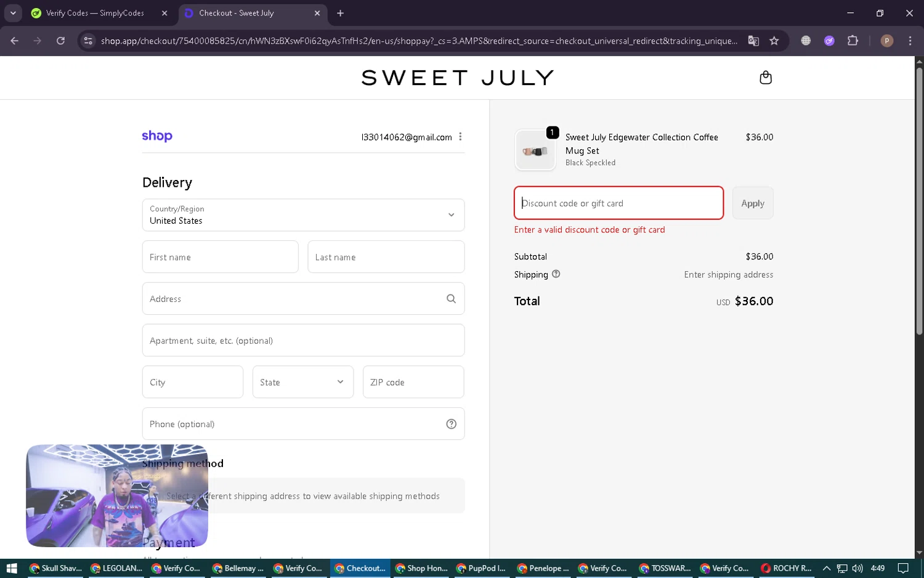This screenshot has height=578, width=924.
Task: Click the Shop logo
Action: pyautogui.click(x=157, y=136)
